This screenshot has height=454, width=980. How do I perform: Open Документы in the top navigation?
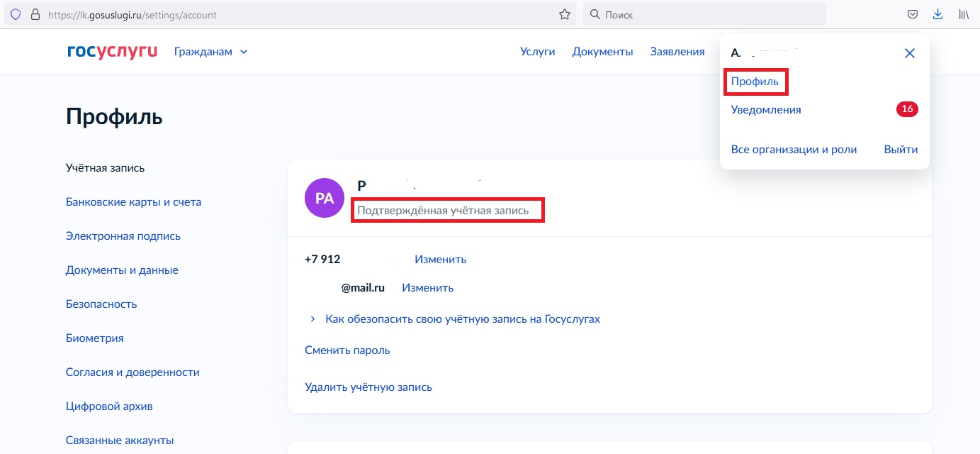pos(602,51)
